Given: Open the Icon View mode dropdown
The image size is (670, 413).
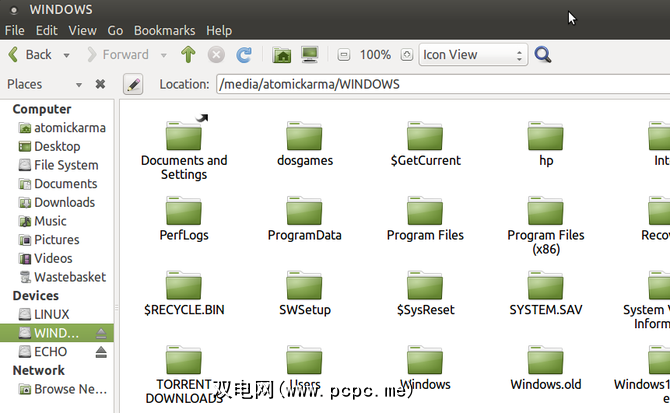Looking at the screenshot, I should 473,55.
